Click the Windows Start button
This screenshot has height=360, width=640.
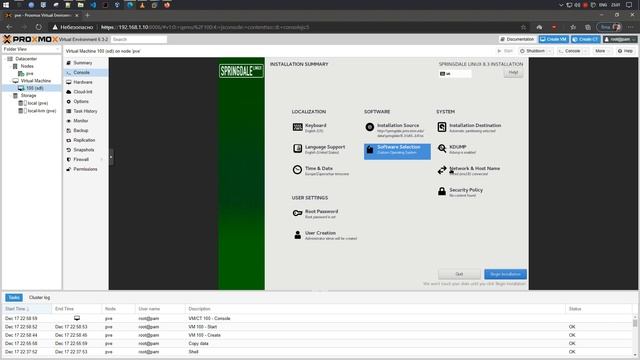click(6, 5)
